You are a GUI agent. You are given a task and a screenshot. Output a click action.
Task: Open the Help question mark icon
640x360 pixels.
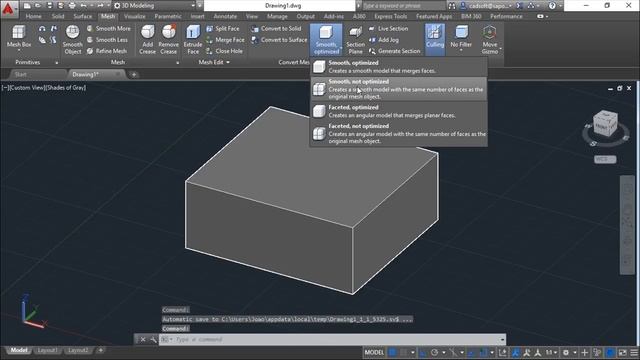[x=552, y=6]
